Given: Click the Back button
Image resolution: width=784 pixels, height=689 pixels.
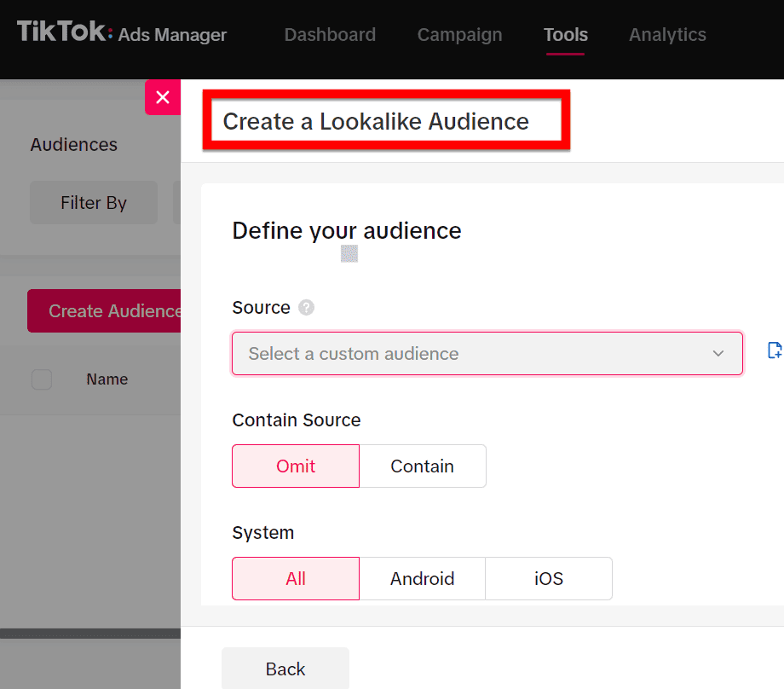Looking at the screenshot, I should tap(285, 668).
